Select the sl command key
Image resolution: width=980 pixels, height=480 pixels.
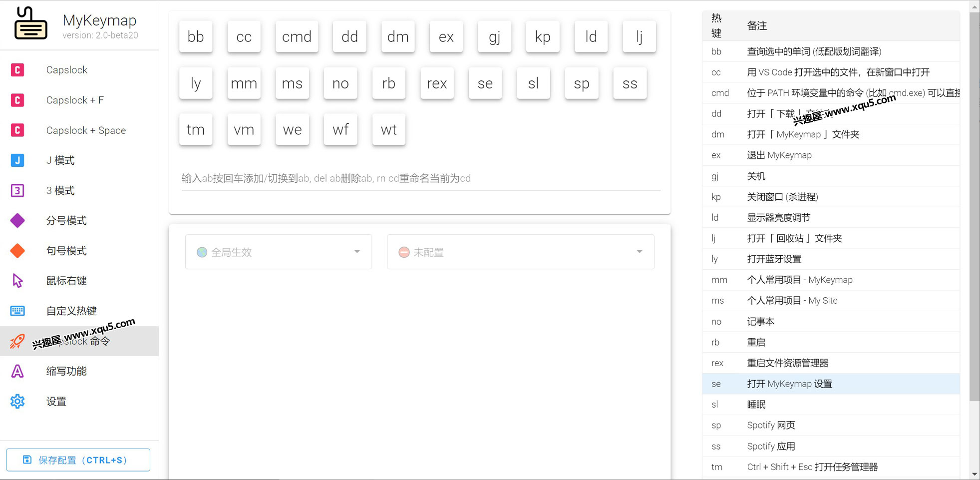point(534,83)
